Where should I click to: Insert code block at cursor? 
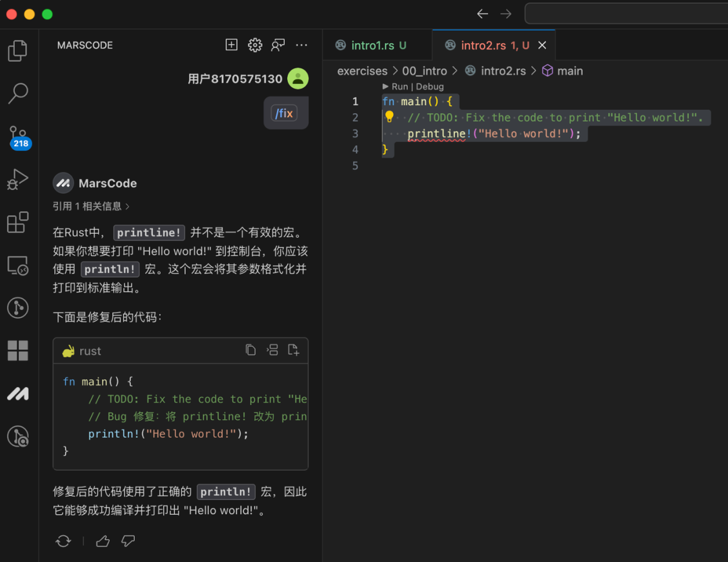(x=272, y=350)
